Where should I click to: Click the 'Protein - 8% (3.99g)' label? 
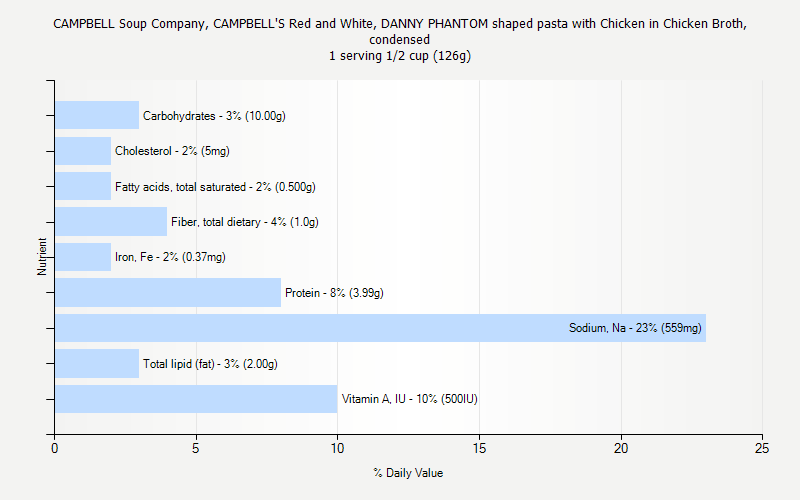point(334,293)
